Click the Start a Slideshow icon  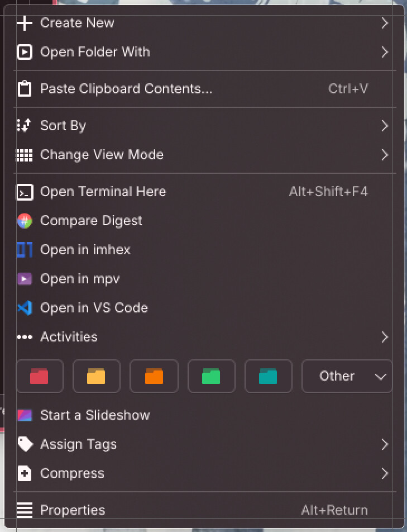click(x=25, y=415)
